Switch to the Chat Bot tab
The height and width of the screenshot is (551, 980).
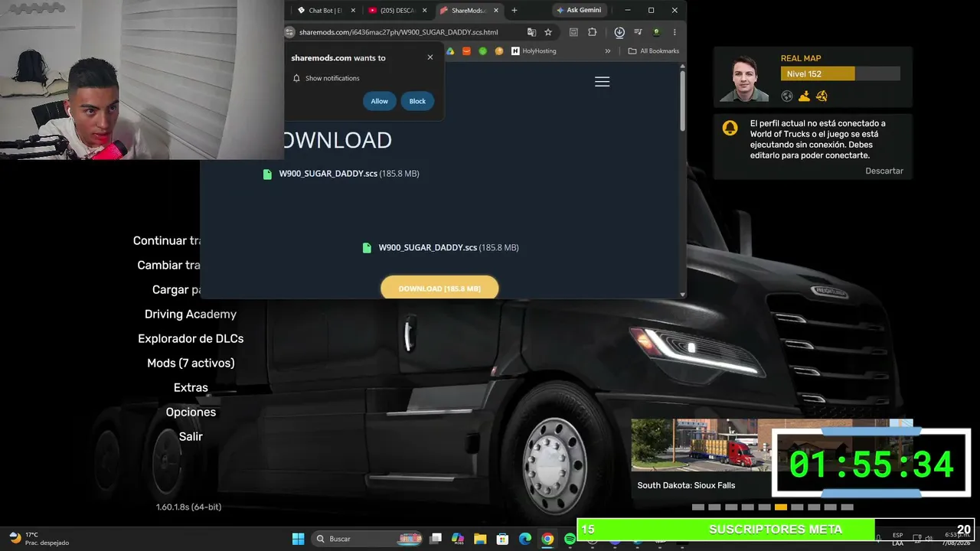[325, 11]
